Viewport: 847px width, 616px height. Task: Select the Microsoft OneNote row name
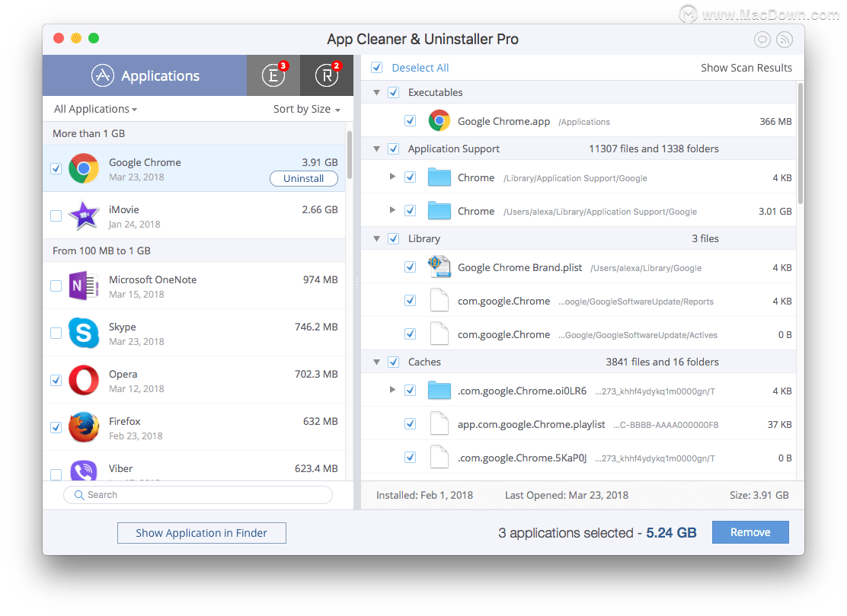point(153,279)
